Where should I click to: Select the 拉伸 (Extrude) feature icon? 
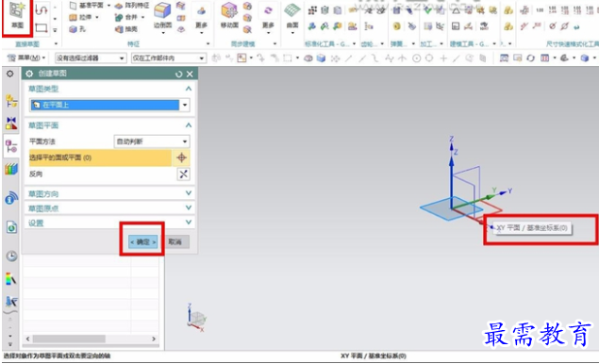coord(73,18)
